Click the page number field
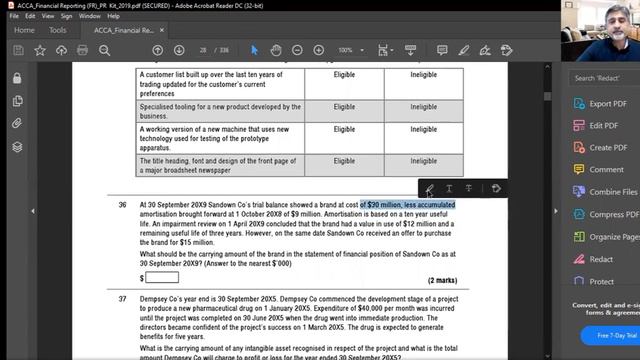Viewport: 640px width, 360px height. (x=203, y=50)
